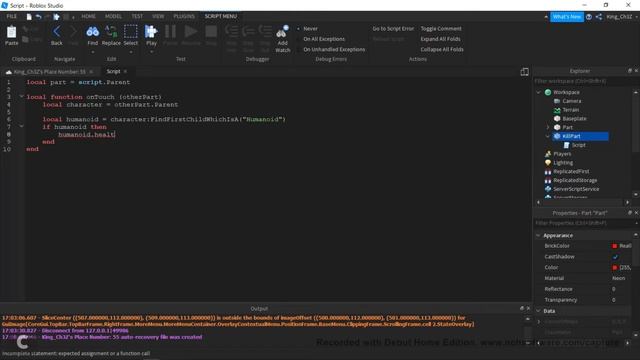Viewport: 640px width, 360px height.
Task: Select Baseplate in the Explorer
Action: [574, 118]
